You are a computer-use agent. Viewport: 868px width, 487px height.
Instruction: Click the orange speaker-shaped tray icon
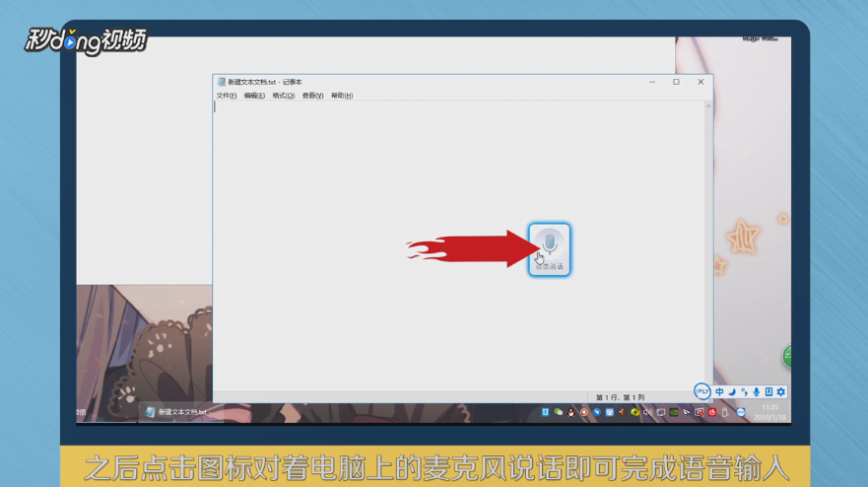[622, 412]
